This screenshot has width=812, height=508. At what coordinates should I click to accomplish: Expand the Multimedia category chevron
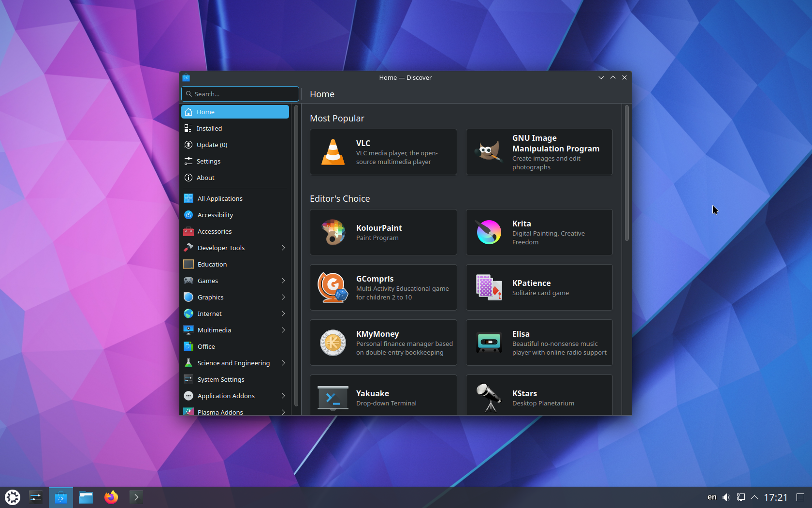pos(283,330)
